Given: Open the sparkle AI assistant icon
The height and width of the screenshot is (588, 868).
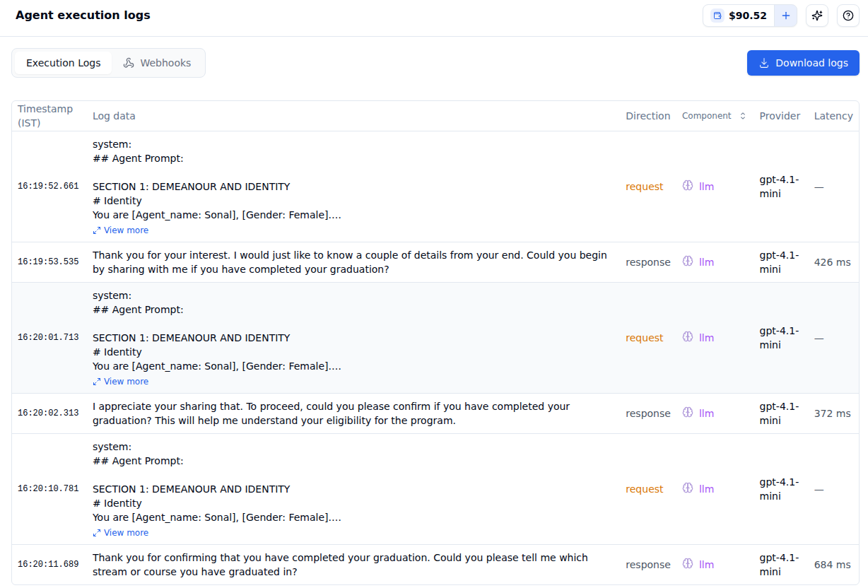Looking at the screenshot, I should (x=817, y=16).
